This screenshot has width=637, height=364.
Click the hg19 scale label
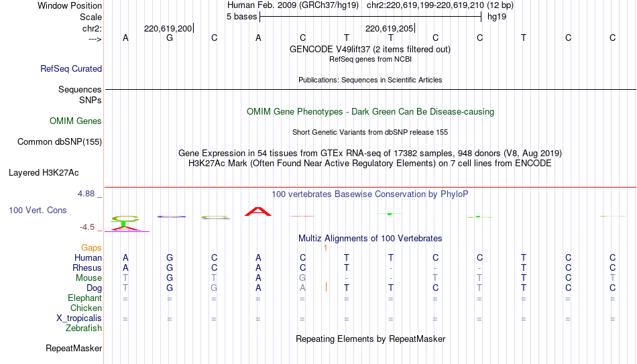[497, 17]
